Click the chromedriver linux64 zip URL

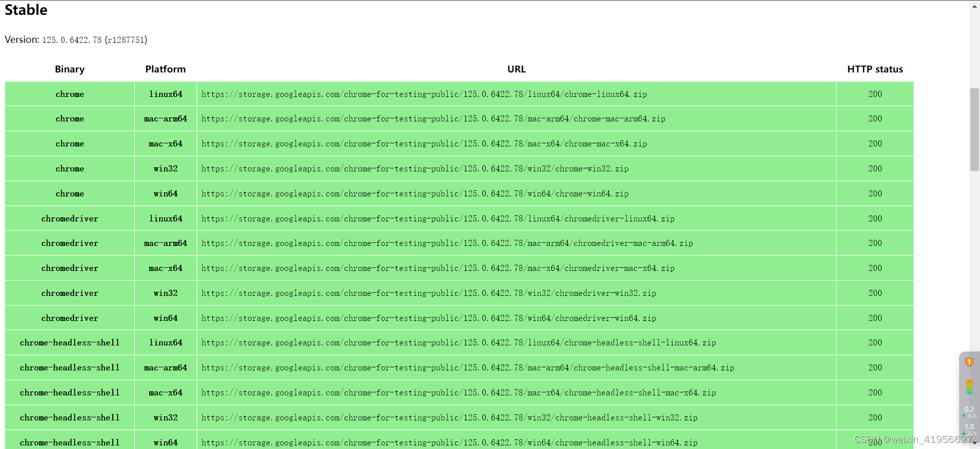[438, 219]
